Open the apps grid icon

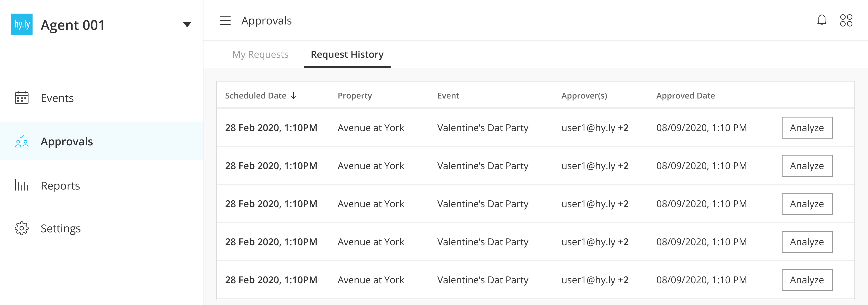click(x=846, y=20)
